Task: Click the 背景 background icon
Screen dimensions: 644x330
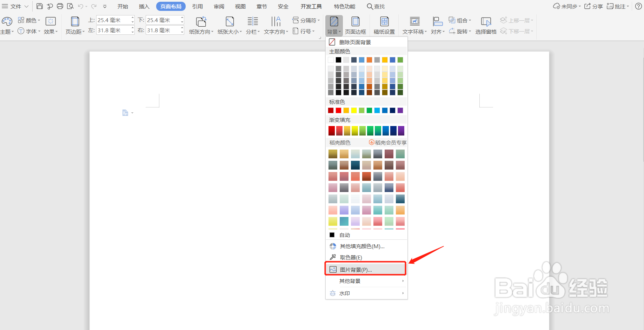Action: tap(334, 21)
